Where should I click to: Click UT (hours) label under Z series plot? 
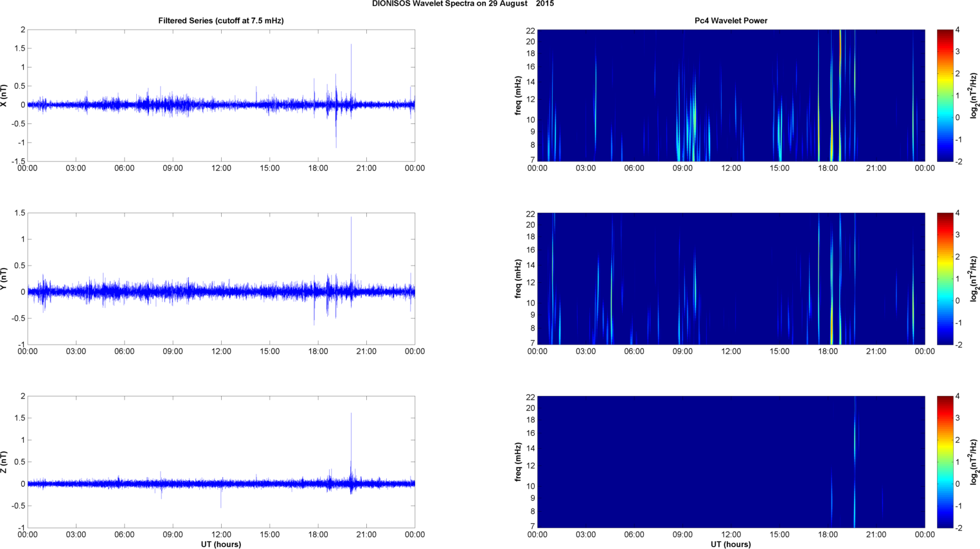click(x=221, y=544)
